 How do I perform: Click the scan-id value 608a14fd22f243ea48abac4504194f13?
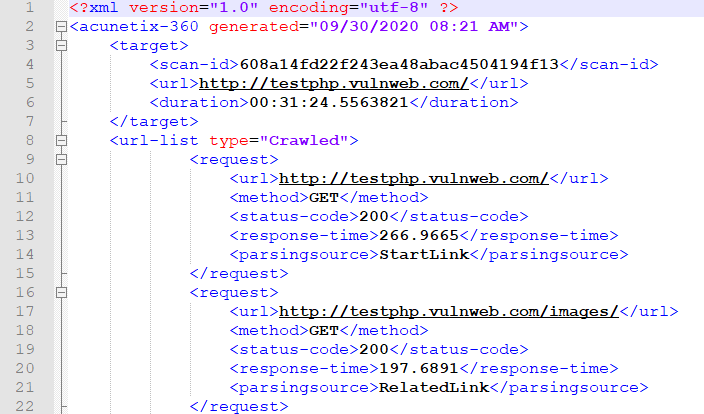[399, 65]
